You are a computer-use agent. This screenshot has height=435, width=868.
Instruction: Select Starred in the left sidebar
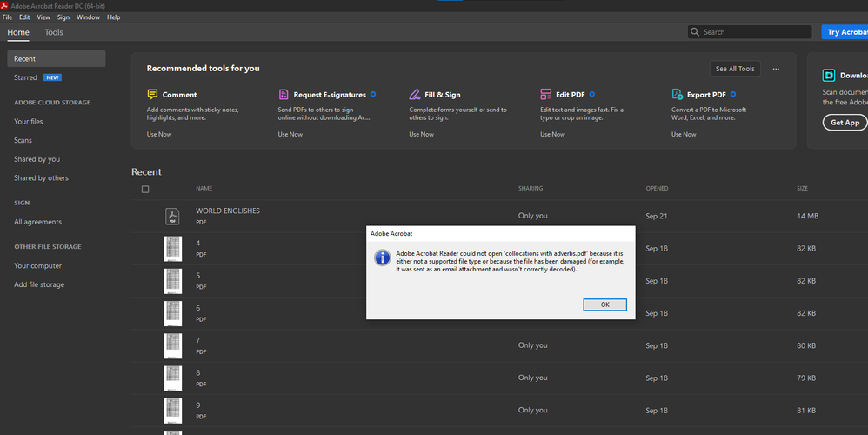point(25,77)
